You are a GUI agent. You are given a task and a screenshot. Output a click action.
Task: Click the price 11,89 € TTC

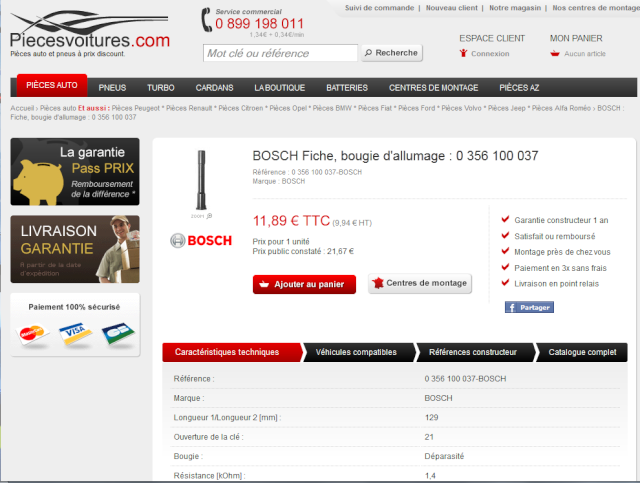tap(291, 221)
